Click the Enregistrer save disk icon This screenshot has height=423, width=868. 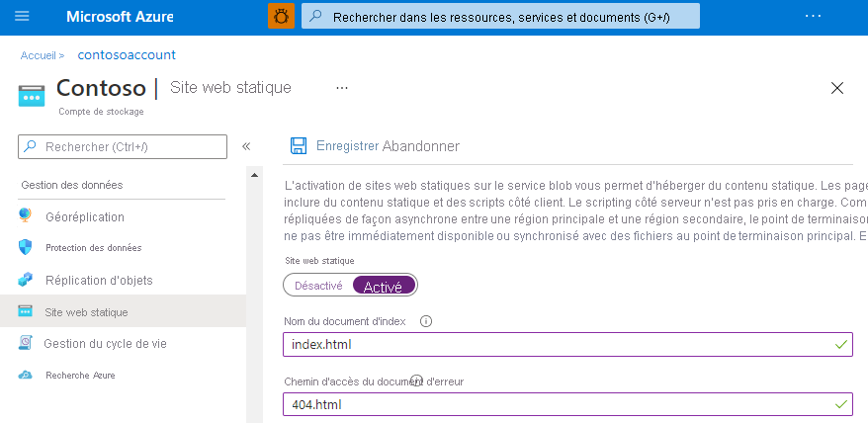[299, 146]
